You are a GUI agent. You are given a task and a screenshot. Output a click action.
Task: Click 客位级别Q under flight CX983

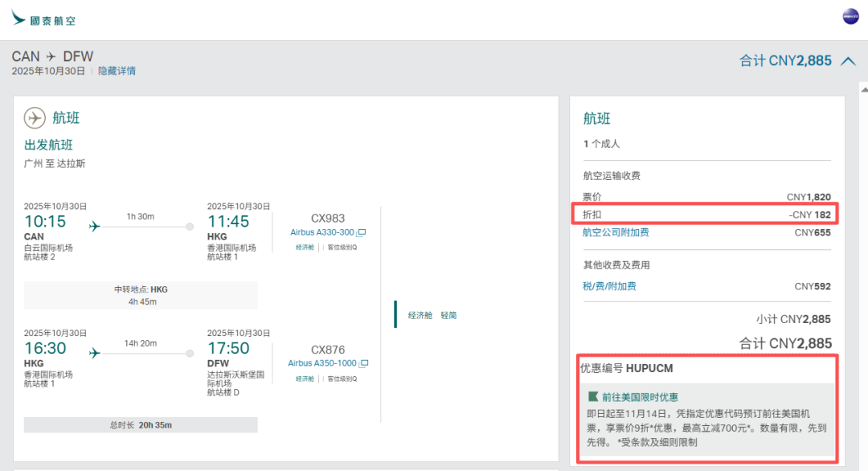[342, 248]
